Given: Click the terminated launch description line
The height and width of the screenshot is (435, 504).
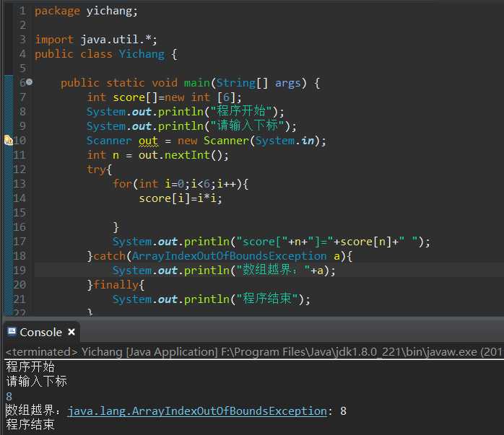Looking at the screenshot, I should [254, 352].
